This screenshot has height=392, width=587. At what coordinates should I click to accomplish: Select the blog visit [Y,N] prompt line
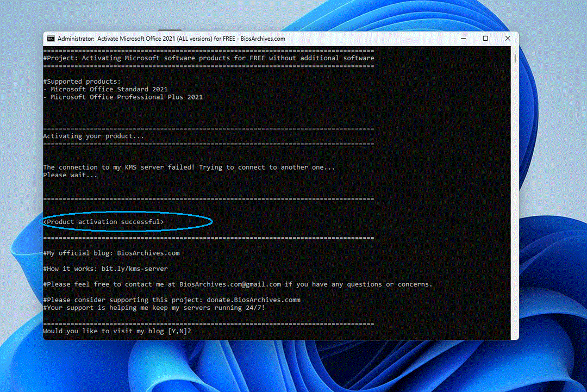click(117, 331)
